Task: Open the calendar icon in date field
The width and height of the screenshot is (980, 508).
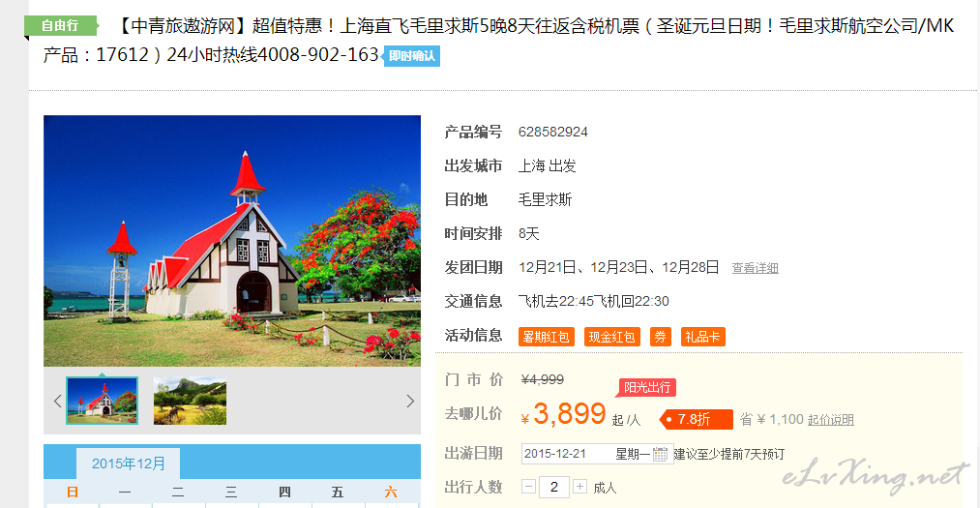Action: (x=660, y=454)
